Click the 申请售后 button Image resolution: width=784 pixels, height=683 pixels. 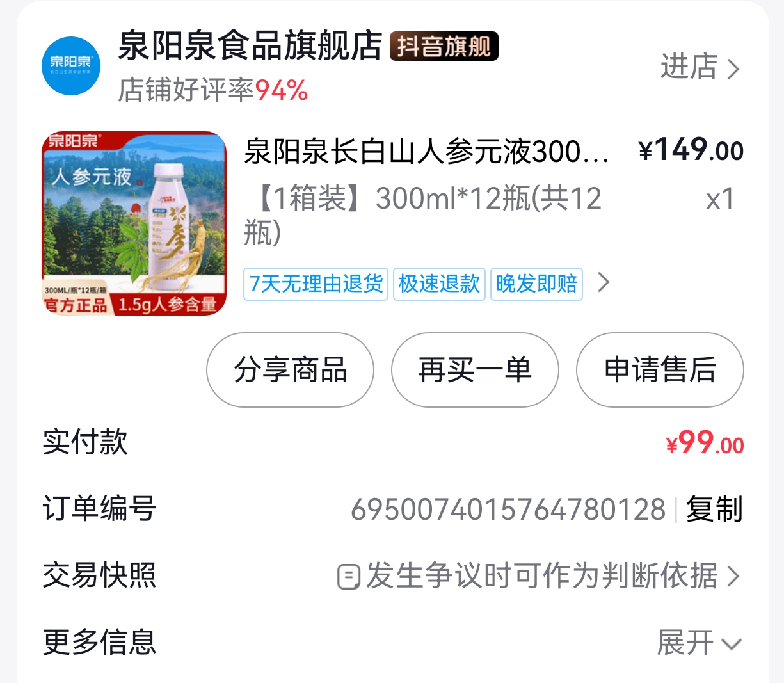coord(660,370)
